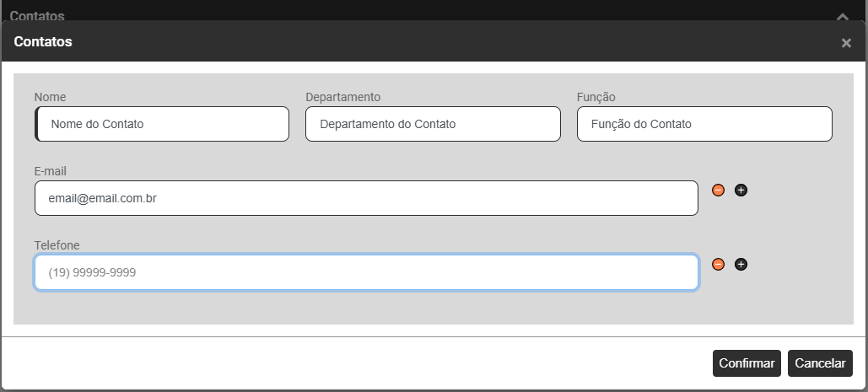Click the Nome label
Screen dimensions: 868x392
[x=50, y=97]
